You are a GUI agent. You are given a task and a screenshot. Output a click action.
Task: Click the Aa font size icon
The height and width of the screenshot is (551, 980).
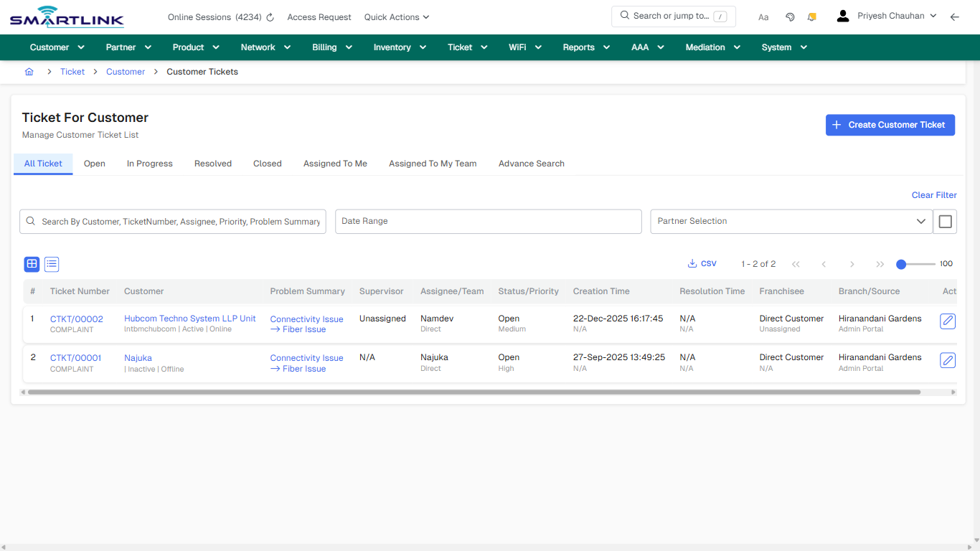coord(763,17)
